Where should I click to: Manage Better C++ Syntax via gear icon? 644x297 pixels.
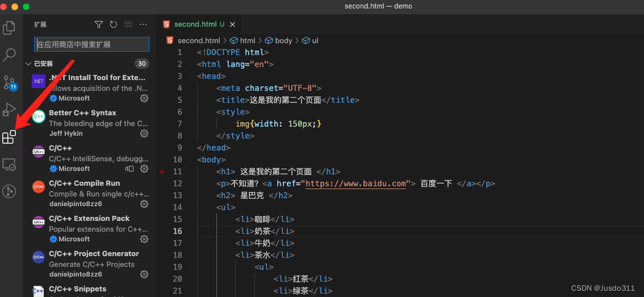point(144,133)
